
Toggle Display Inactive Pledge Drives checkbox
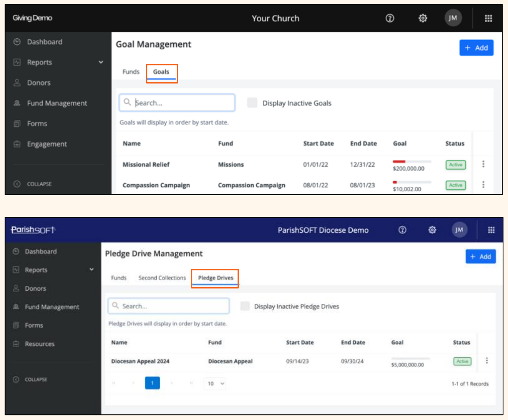point(245,306)
